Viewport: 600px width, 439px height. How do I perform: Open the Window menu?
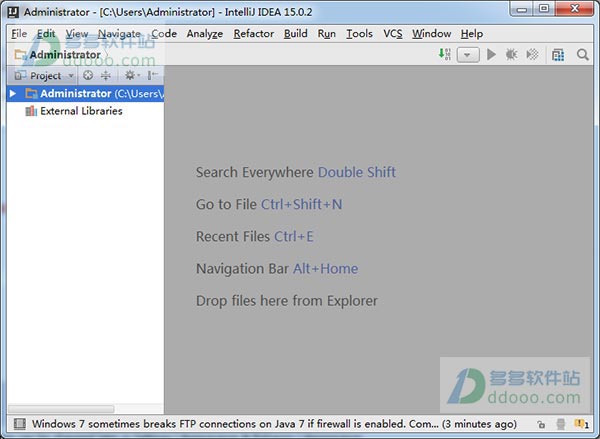(431, 34)
